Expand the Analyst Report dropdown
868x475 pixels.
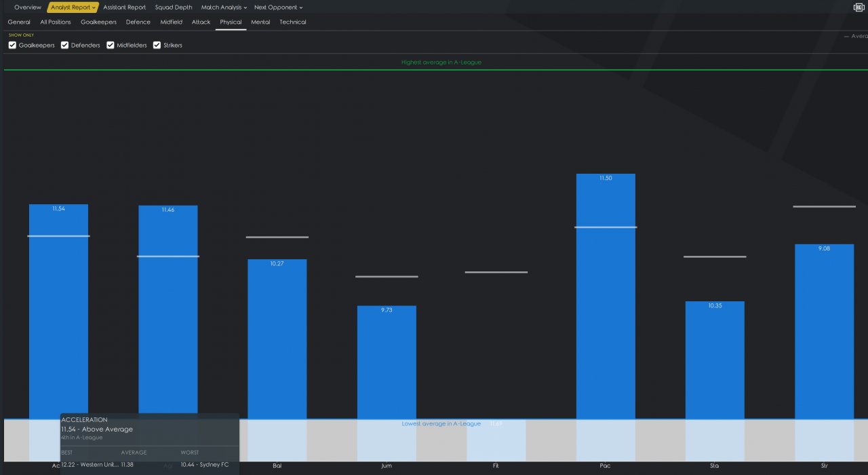click(x=73, y=7)
